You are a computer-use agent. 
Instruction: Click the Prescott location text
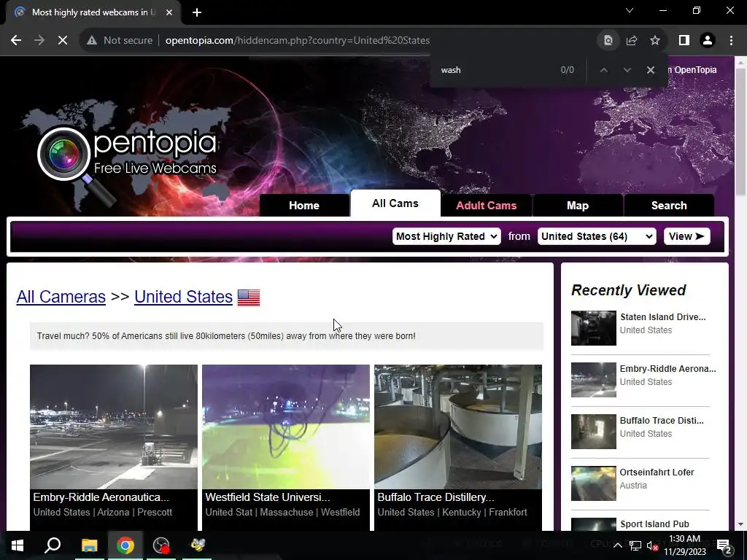pyautogui.click(x=155, y=513)
